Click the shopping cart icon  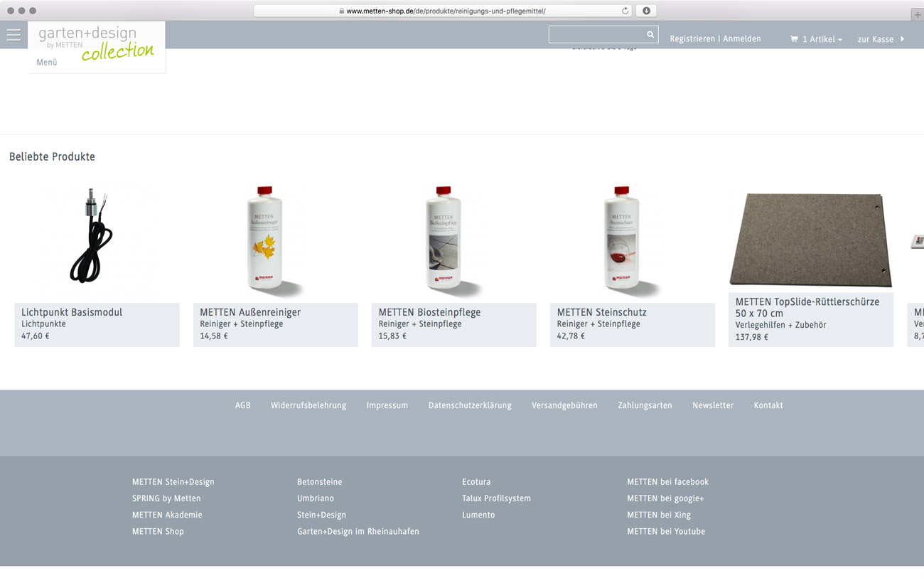794,39
